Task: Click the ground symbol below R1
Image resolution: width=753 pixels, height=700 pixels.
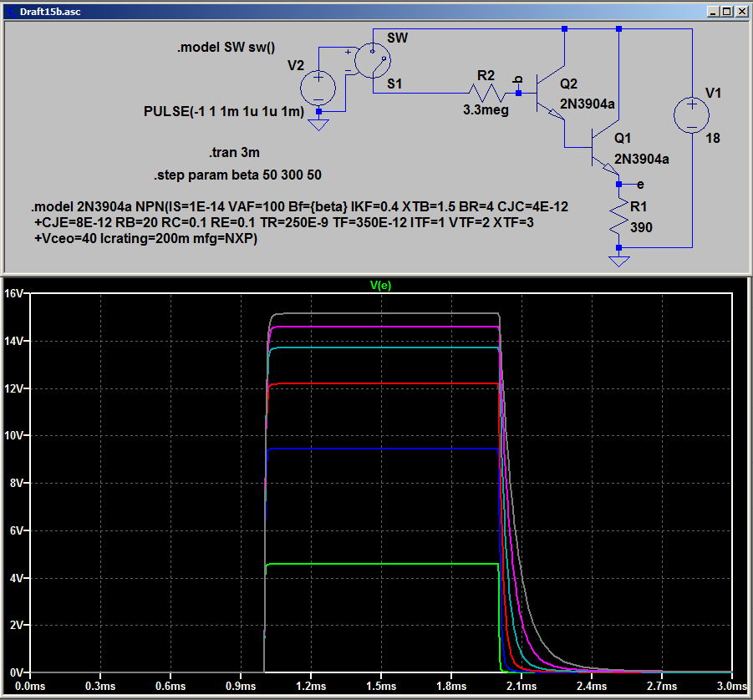Action: [619, 261]
